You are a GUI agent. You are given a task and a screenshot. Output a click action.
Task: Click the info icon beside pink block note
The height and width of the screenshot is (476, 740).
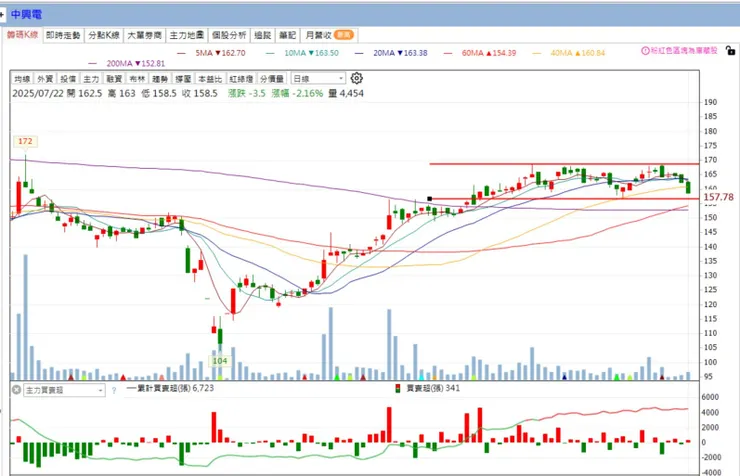click(645, 50)
